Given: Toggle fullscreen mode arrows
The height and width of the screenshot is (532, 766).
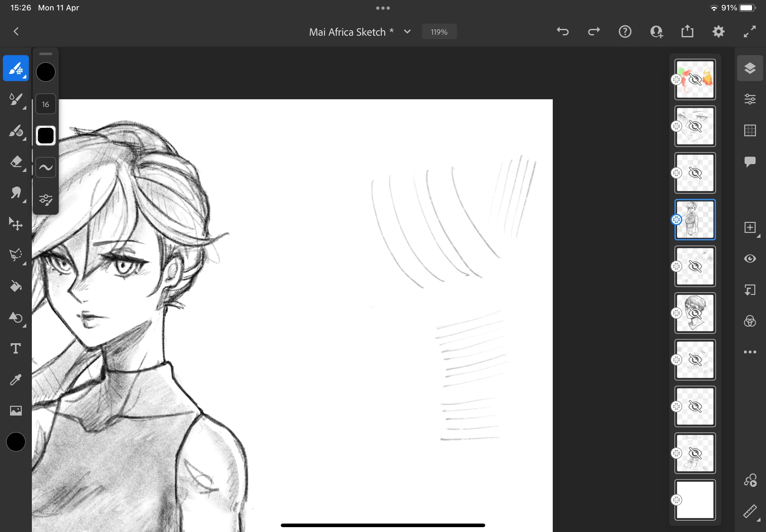Looking at the screenshot, I should click(750, 32).
